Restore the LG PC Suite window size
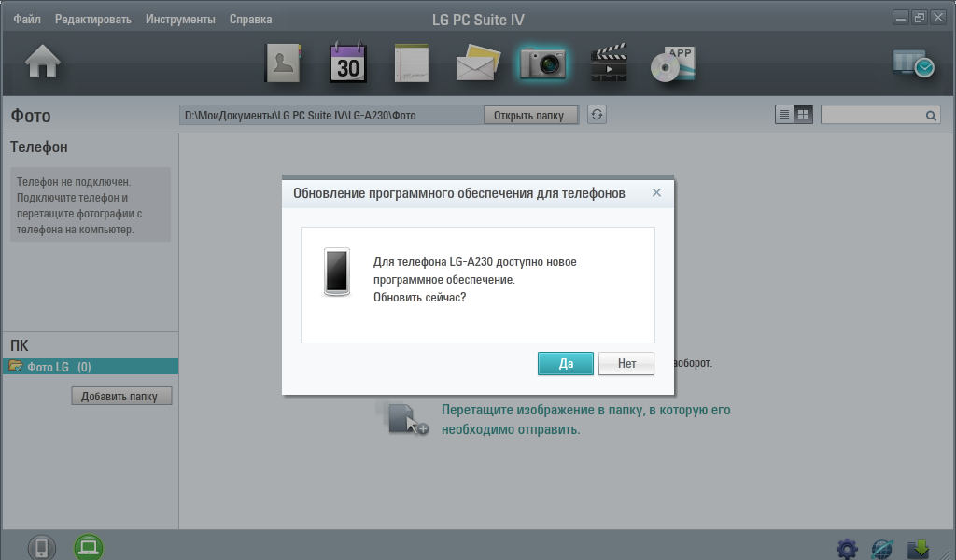The height and width of the screenshot is (560, 956). (x=920, y=18)
